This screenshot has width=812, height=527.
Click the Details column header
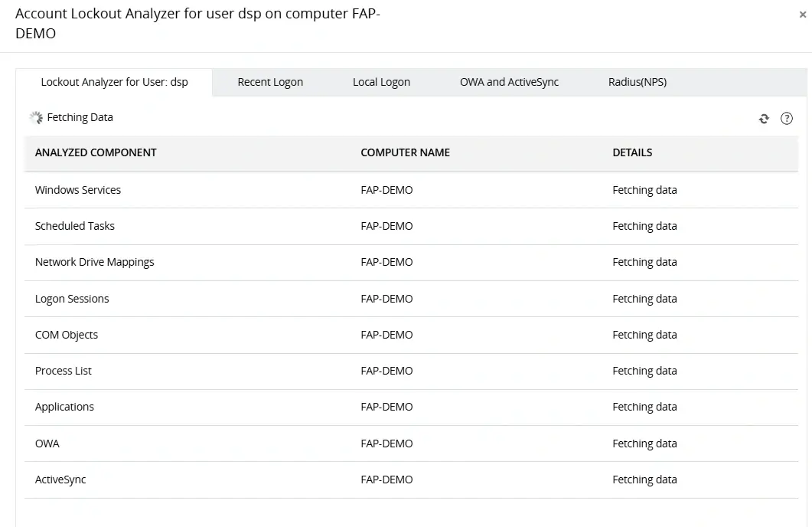coord(632,152)
